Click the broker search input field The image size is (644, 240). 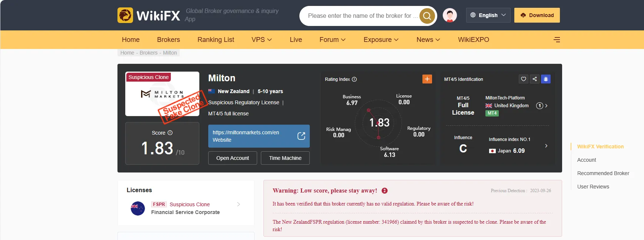click(x=362, y=16)
